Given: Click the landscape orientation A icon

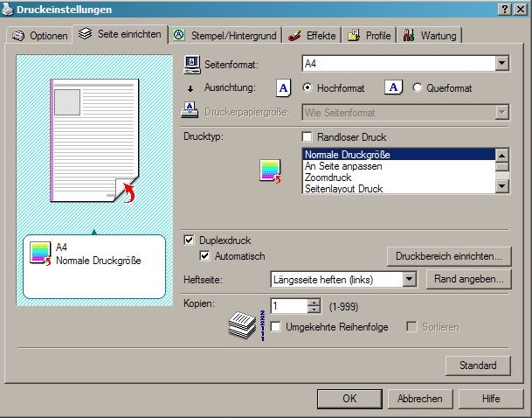Looking at the screenshot, I should (394, 87).
